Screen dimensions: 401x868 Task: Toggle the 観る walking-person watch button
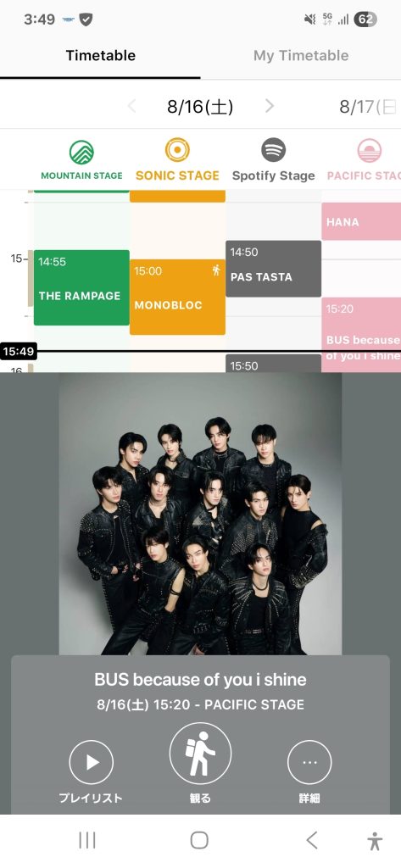[x=200, y=754]
